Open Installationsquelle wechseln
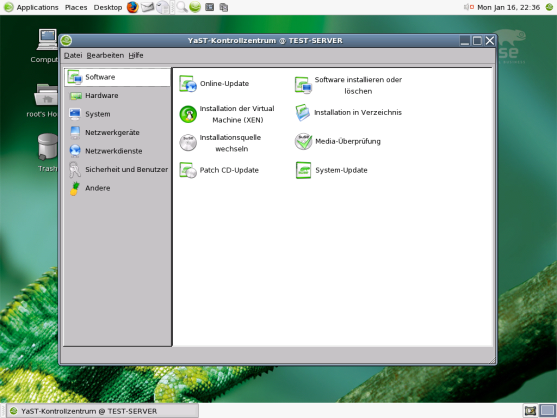 [220, 143]
